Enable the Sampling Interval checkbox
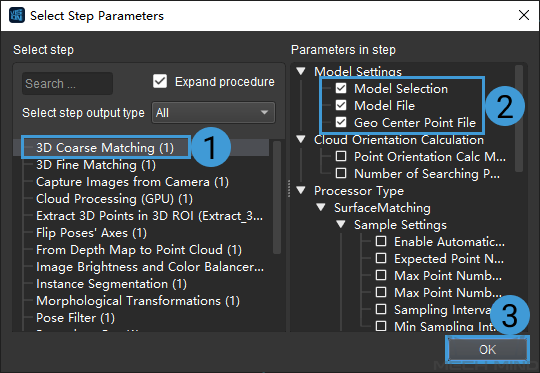Viewport: 540px width, 373px height. coord(381,309)
